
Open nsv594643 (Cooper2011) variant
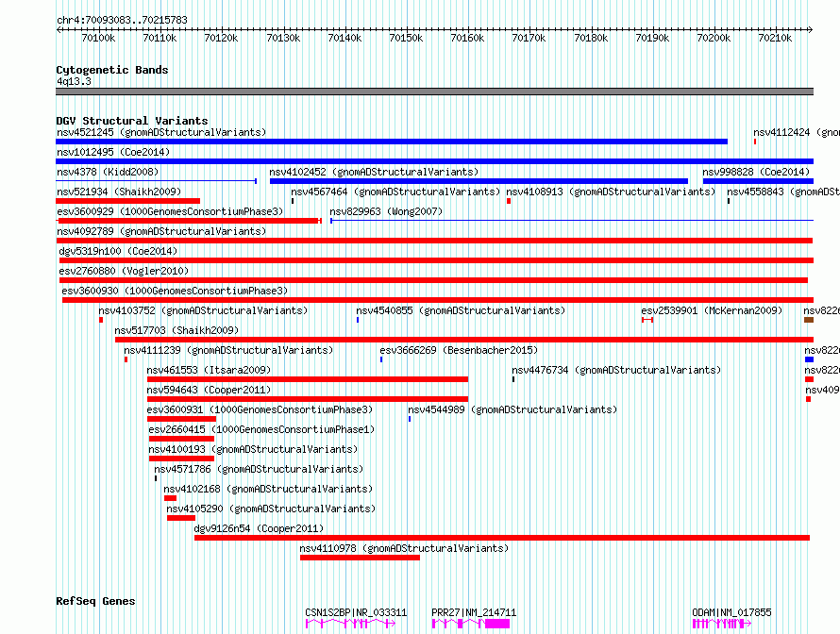point(209,390)
